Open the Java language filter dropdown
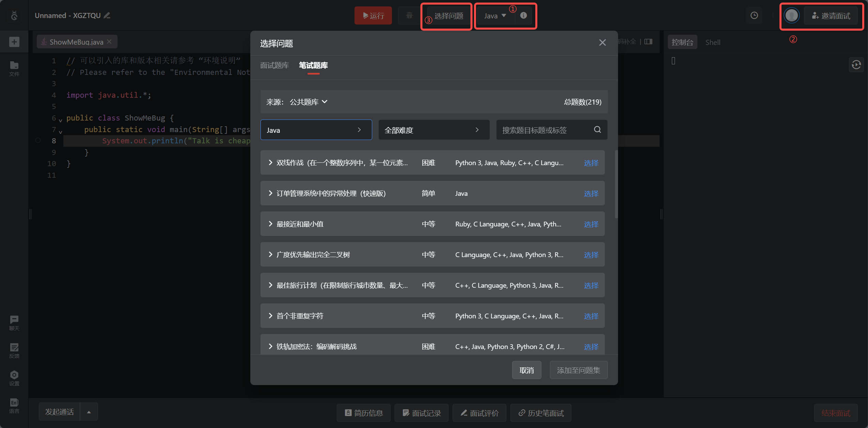 click(x=316, y=130)
